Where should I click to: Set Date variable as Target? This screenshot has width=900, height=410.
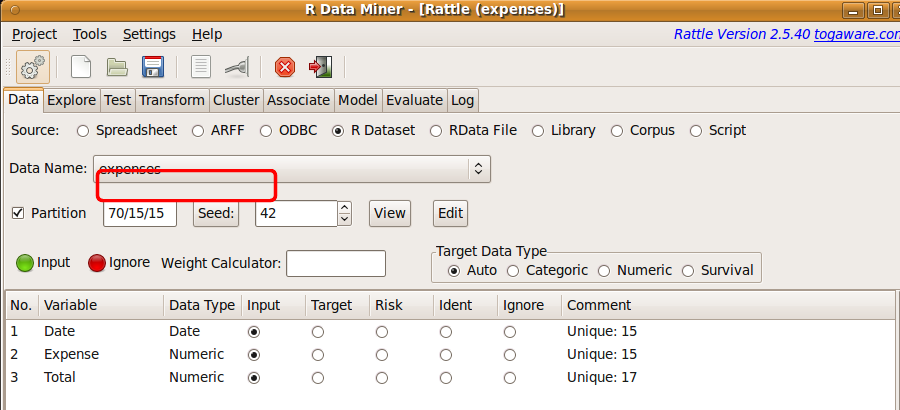coord(317,332)
